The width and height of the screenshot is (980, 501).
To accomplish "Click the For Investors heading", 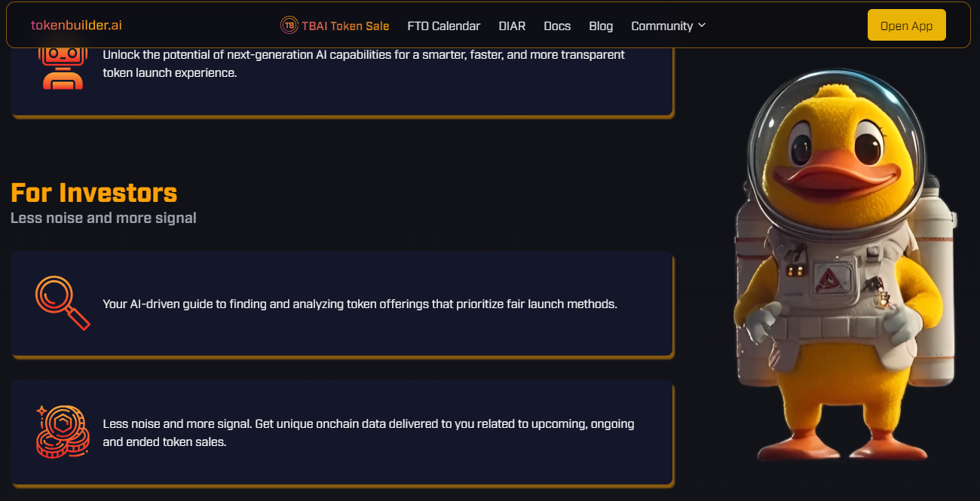I will click(x=94, y=193).
